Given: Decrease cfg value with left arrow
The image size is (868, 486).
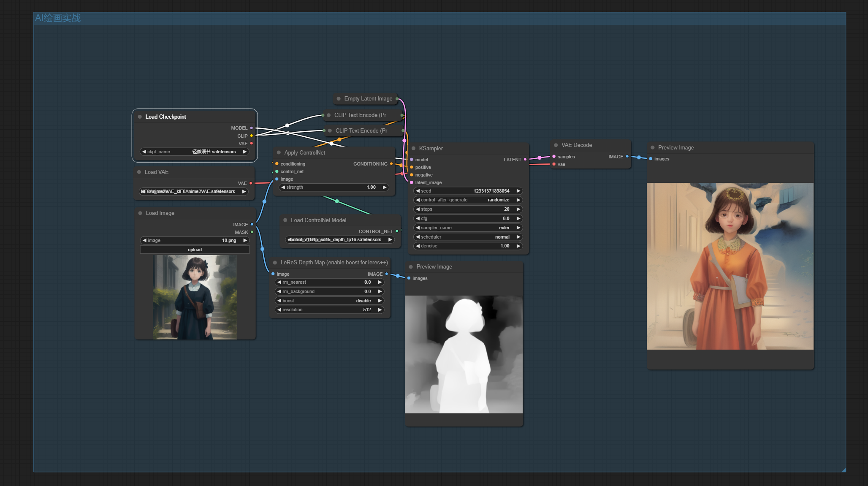Looking at the screenshot, I should [418, 218].
